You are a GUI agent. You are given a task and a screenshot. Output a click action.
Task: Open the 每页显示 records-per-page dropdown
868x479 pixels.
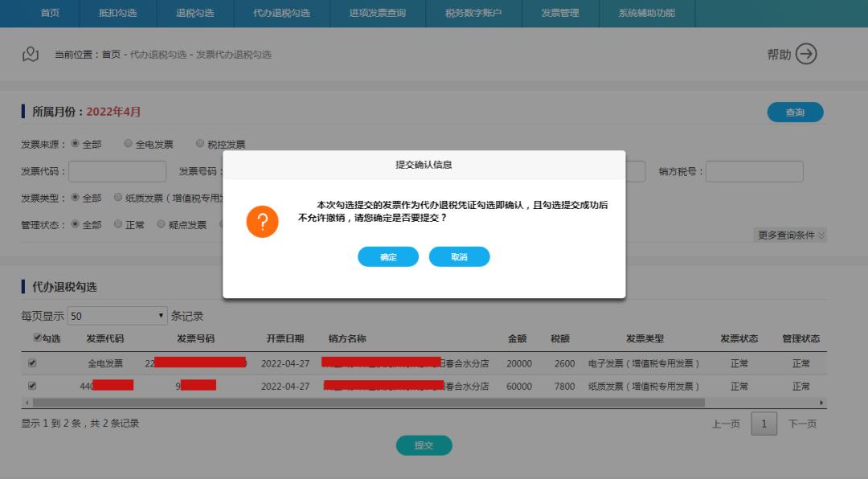[117, 317]
